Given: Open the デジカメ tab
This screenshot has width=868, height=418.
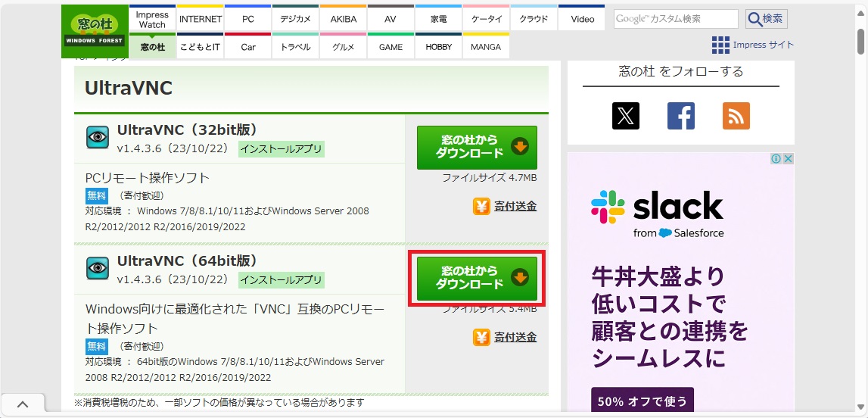Looking at the screenshot, I should click(x=296, y=19).
